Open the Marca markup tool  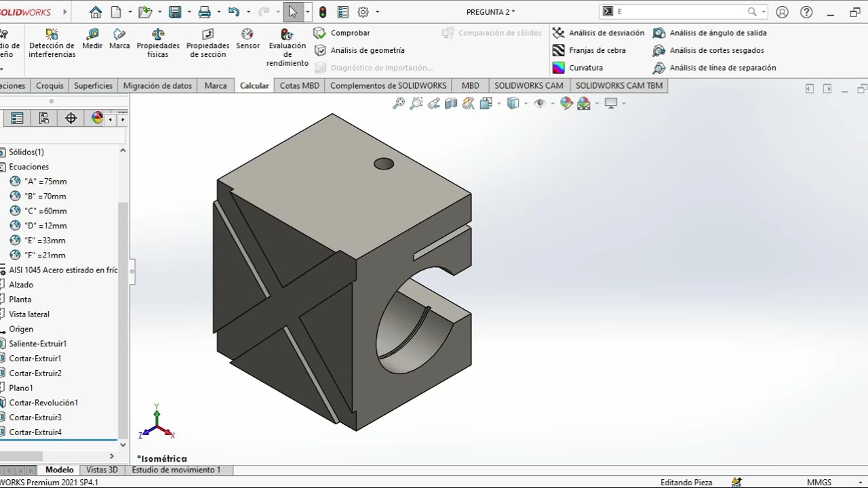119,39
